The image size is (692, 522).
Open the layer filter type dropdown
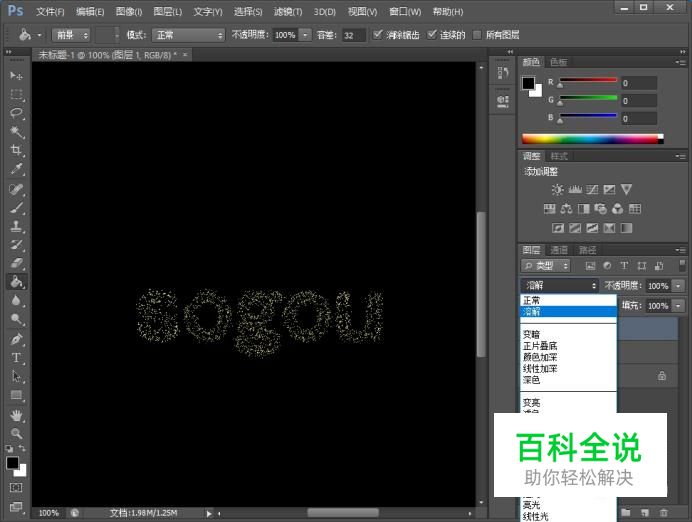click(545, 266)
